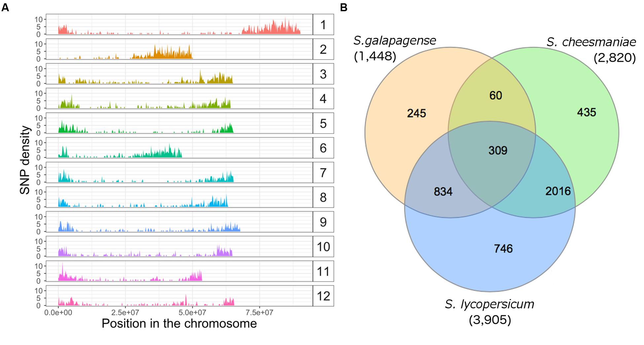Click the x-axis tick '5.0e+07'
This screenshot has height=345, width=644.
(193, 312)
